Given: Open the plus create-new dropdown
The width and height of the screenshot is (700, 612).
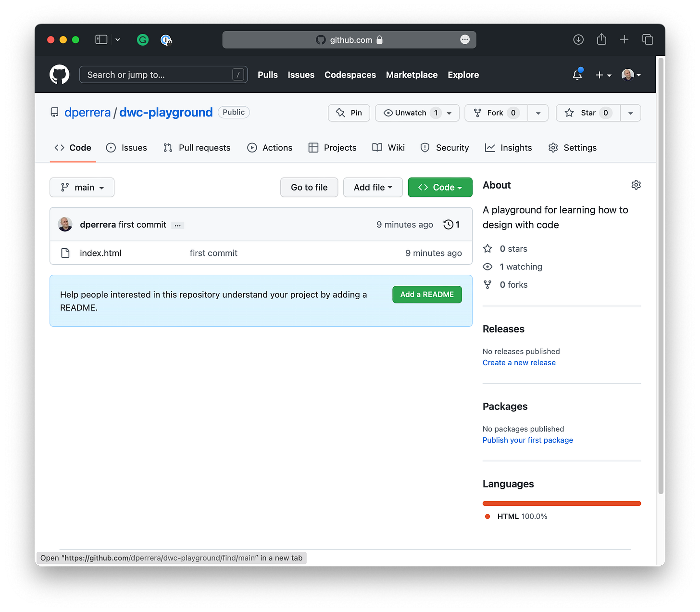Looking at the screenshot, I should pos(603,75).
